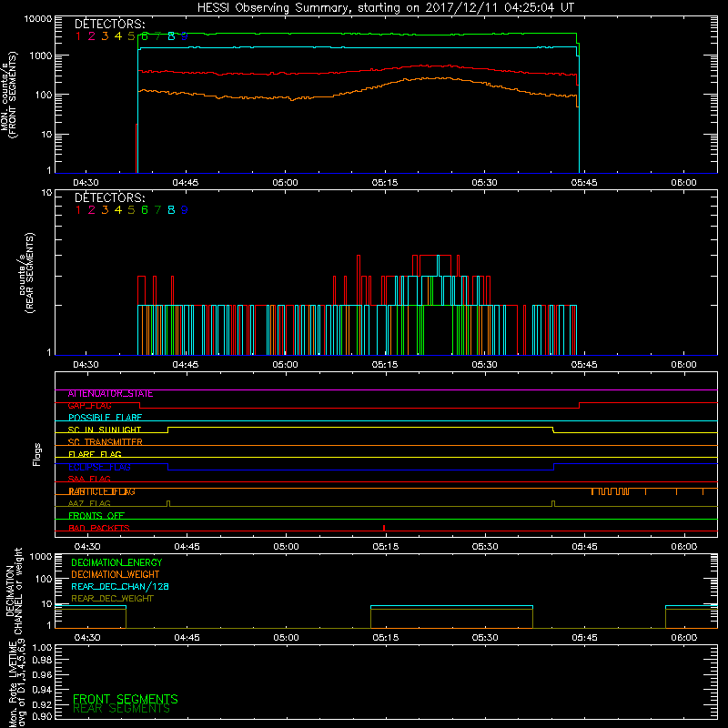Click the FLARE_FLAG label
Screen dimensions: 728x728
point(95,454)
